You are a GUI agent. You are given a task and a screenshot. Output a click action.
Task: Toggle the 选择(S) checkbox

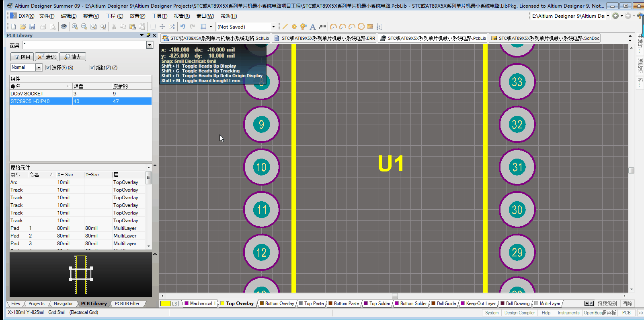click(x=48, y=68)
